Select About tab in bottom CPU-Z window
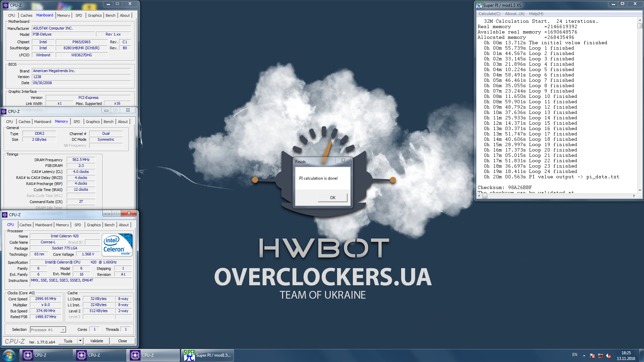The height and width of the screenshot is (362, 644). tap(124, 225)
